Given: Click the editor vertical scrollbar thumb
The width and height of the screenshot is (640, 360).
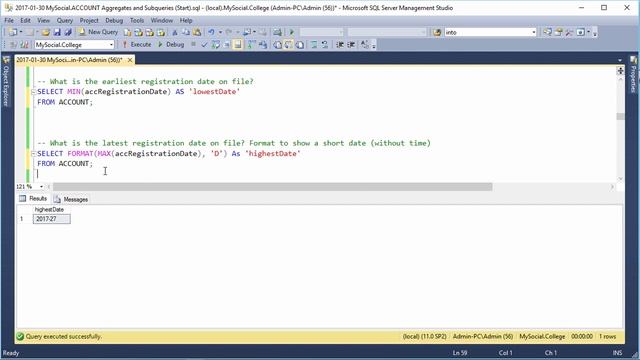Looking at the screenshot, I should 620,117.
